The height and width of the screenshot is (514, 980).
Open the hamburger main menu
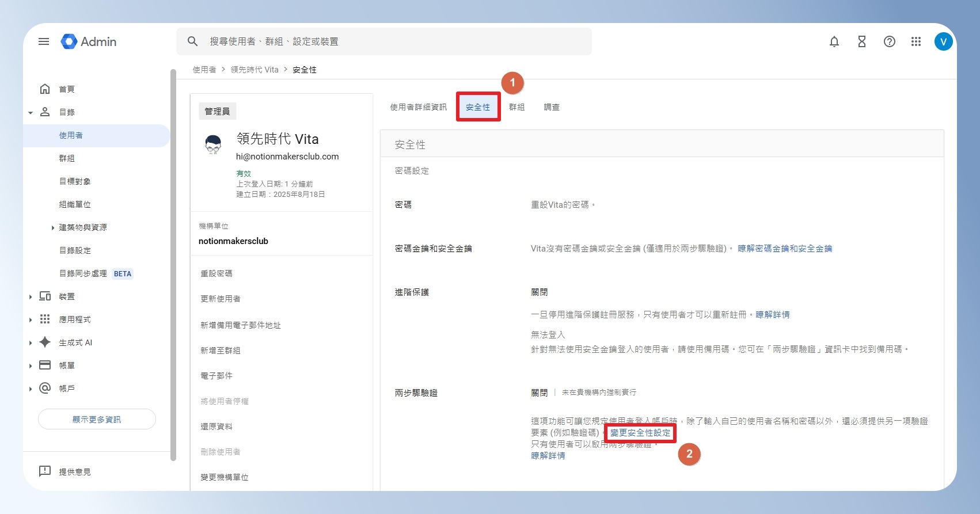pos(44,41)
